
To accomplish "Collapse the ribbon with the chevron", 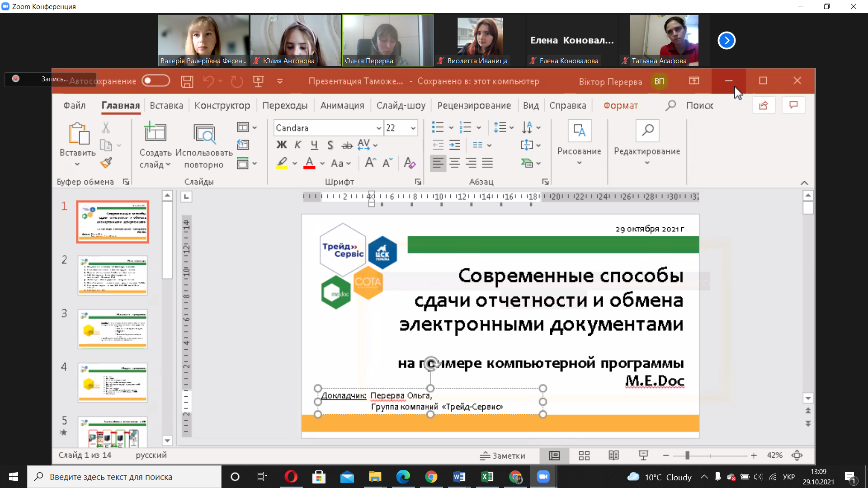I will point(804,183).
